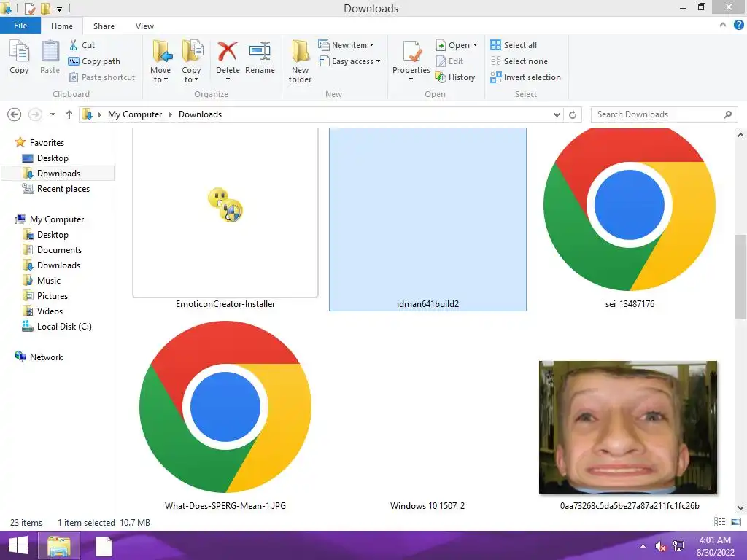Click the red Delete icon
The width and height of the screenshot is (747, 560).
coord(228,52)
